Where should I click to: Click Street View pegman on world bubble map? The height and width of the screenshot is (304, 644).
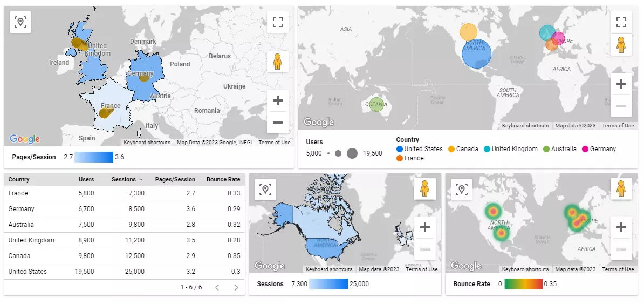point(621,44)
